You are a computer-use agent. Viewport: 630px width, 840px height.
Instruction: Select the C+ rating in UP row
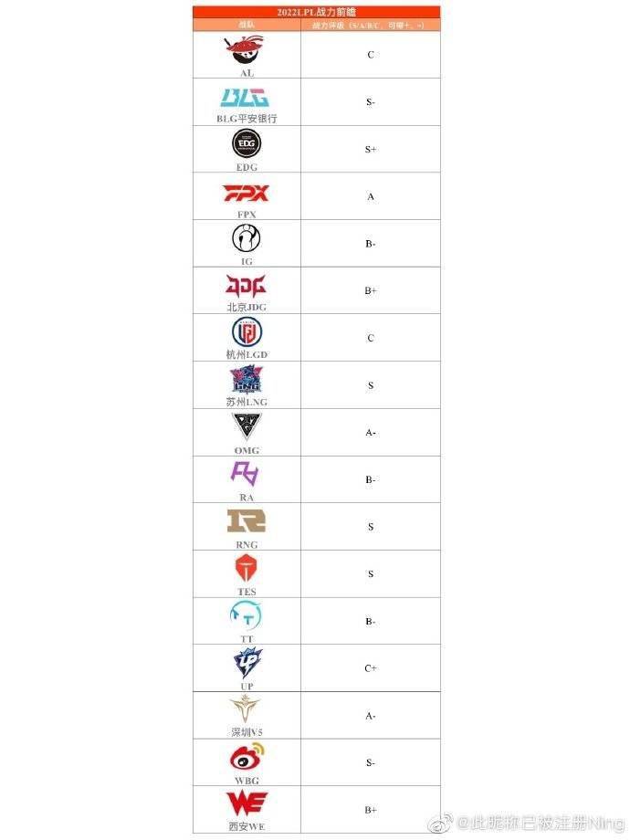371,668
